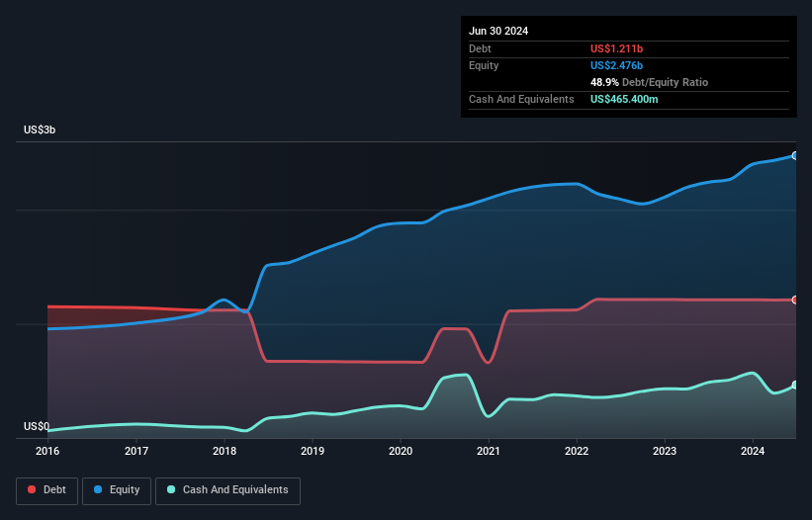This screenshot has width=812, height=520.
Task: Toggle the Cash And Equivalents legend button
Action: (x=227, y=490)
